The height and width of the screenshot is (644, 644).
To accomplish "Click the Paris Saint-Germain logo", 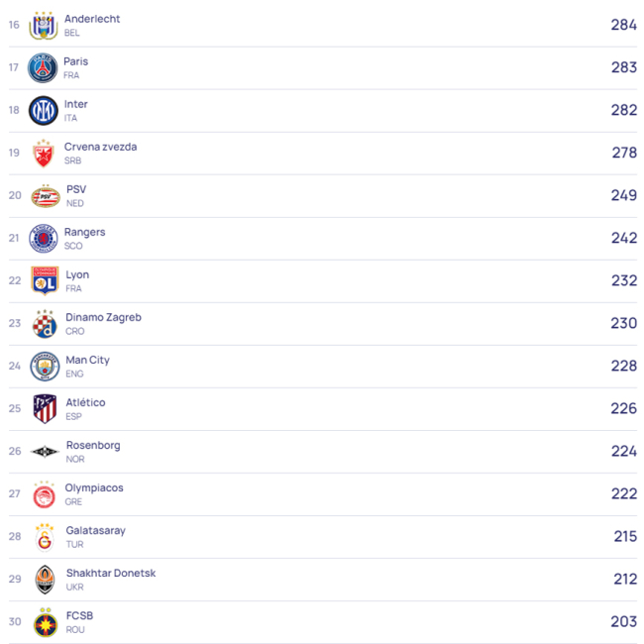I will point(44,67).
